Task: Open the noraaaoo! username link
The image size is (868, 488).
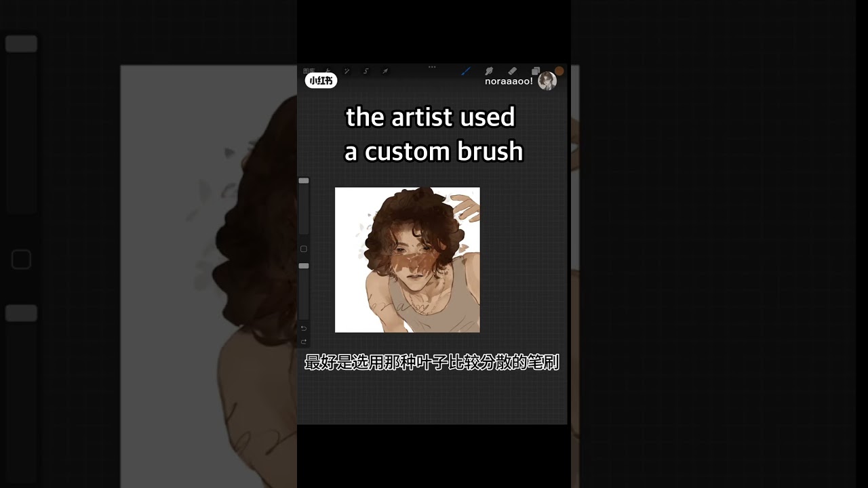Action: tap(509, 81)
